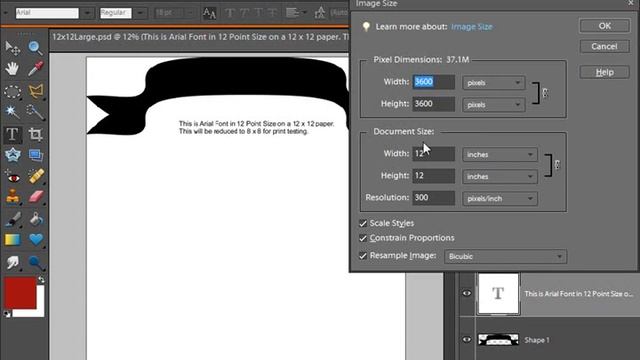Click OK in Image Size dialog
This screenshot has width=640, height=360.
point(604,26)
